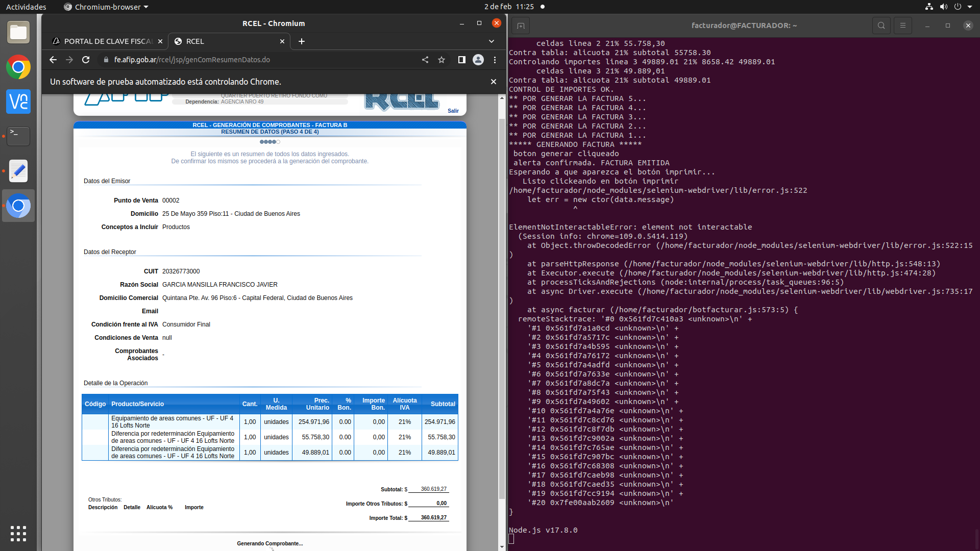Open the power tray icon
Viewport: 980px width, 551px height.
(958, 7)
